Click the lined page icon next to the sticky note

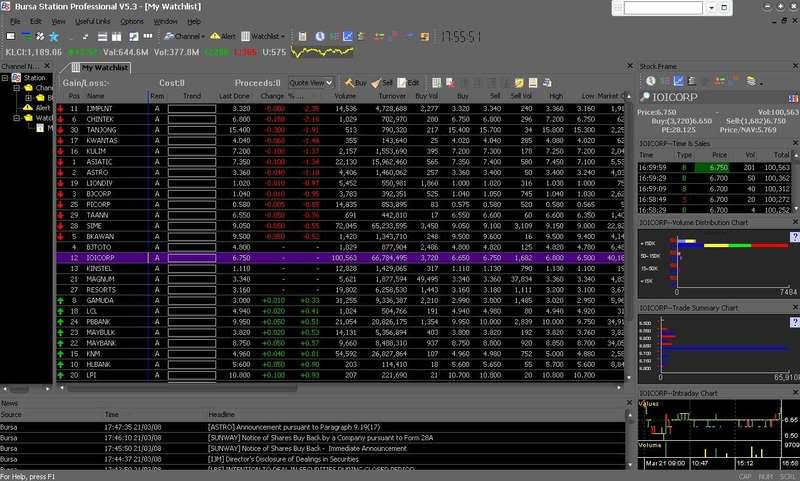533,83
